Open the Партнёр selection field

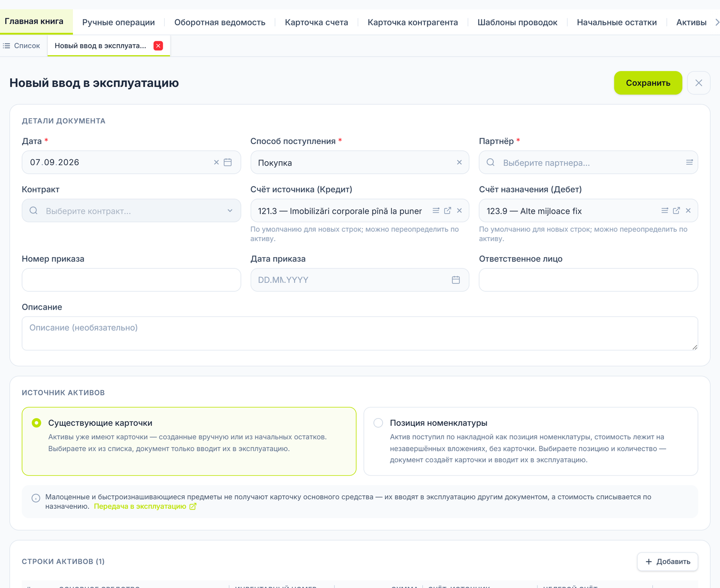click(x=588, y=162)
